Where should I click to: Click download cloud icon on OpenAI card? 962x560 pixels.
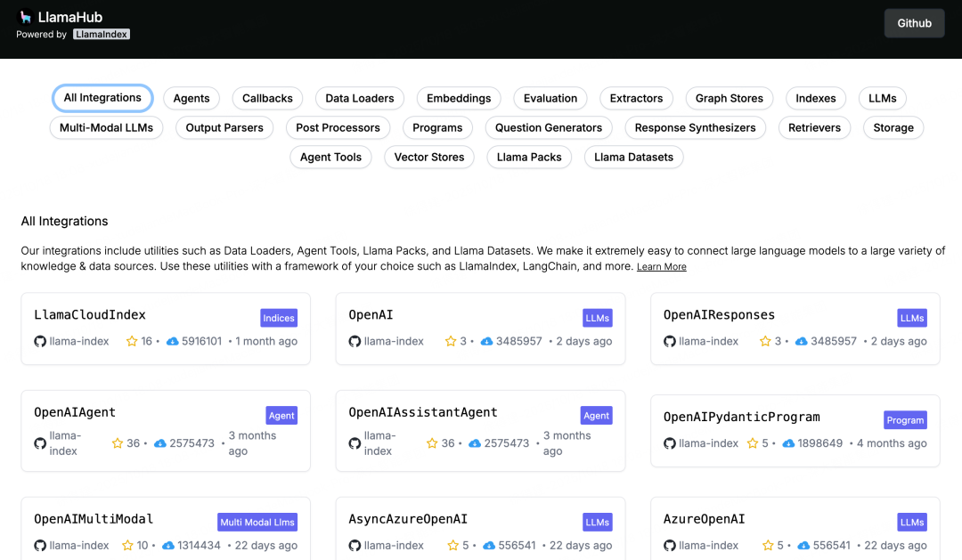[486, 341]
